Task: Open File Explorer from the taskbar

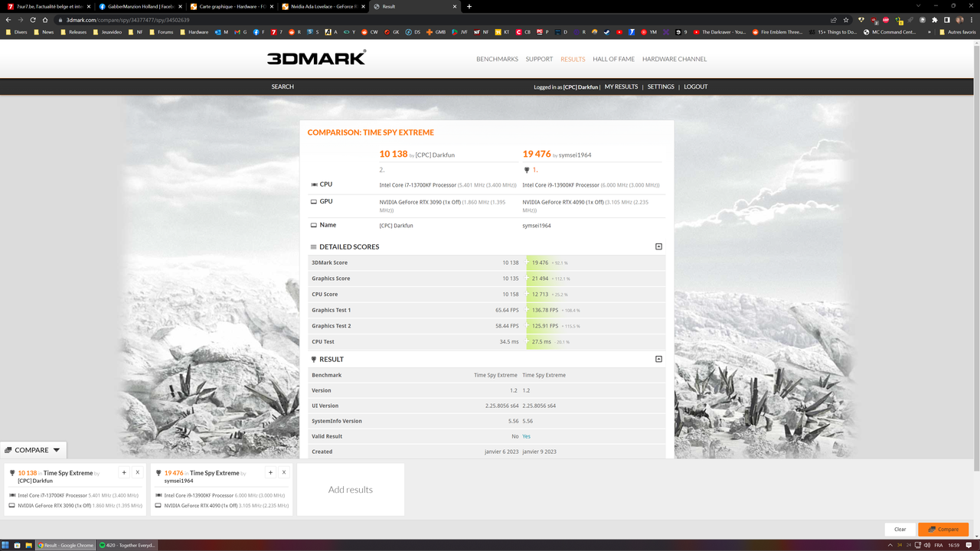Action: coord(28,546)
